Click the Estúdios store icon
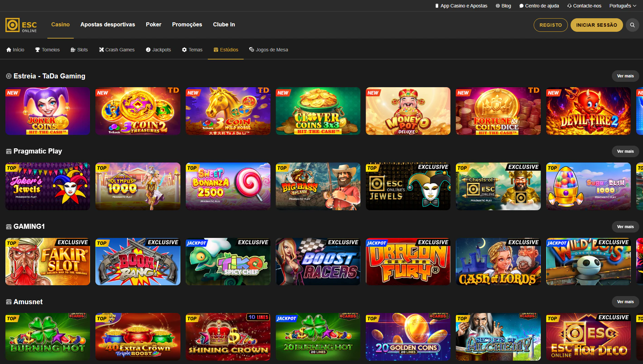The width and height of the screenshot is (643, 364). pos(216,50)
